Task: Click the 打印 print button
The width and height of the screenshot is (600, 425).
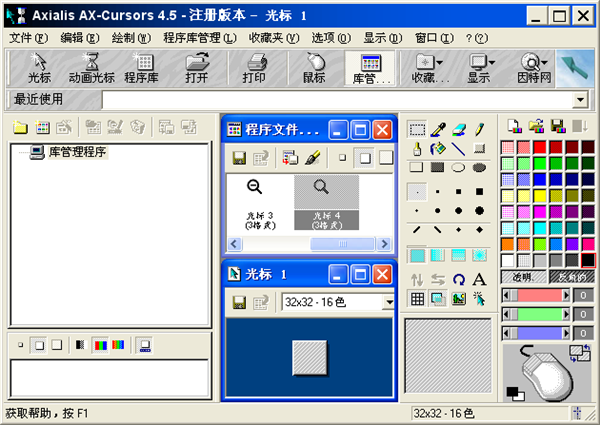Action: [x=254, y=68]
